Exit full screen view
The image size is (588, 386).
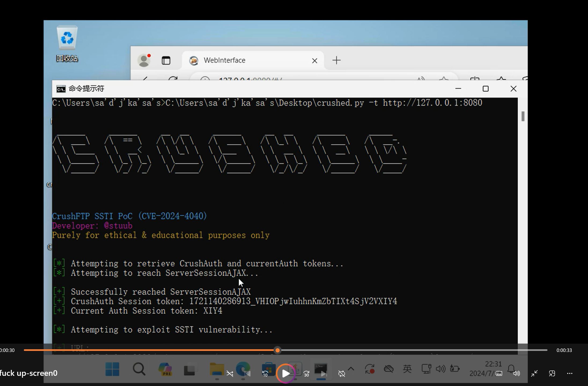(534, 373)
